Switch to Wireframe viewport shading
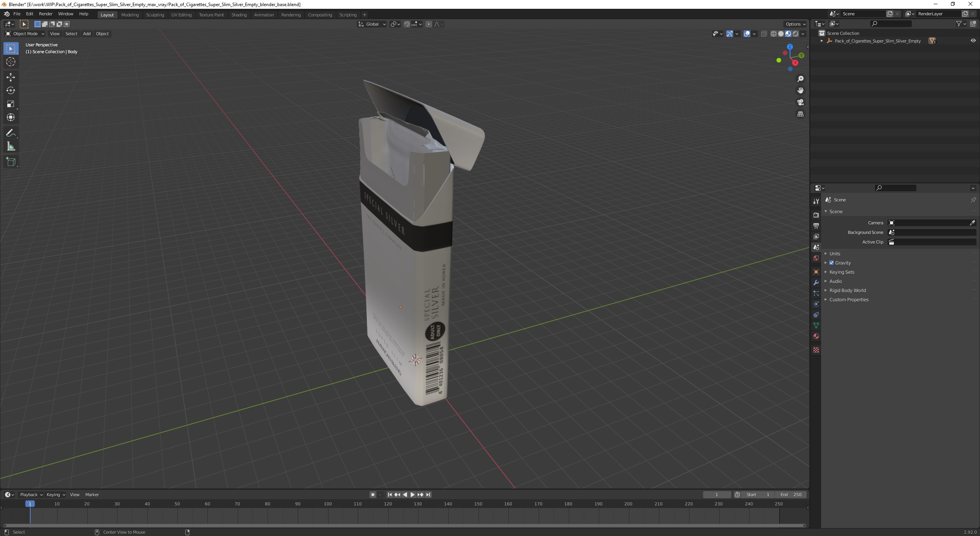Screen dimensions: 980x536 click(x=774, y=34)
